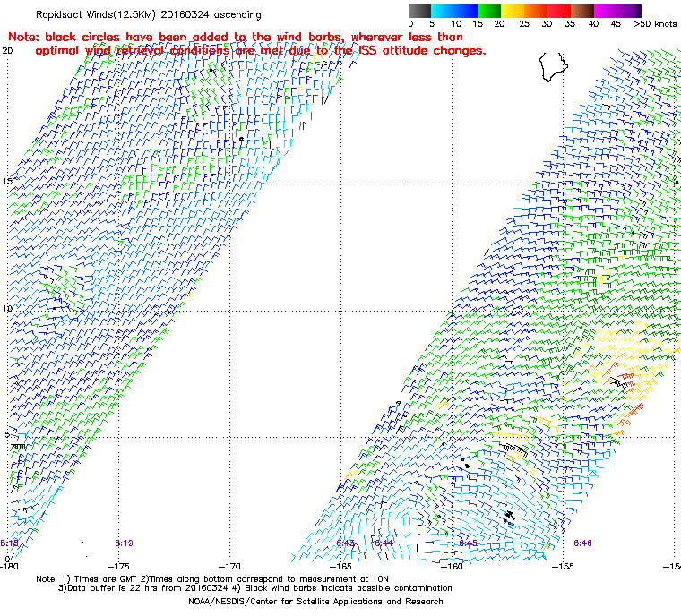Click the gray 0–5 knots legend segment
The height and width of the screenshot is (616, 681).
tap(419, 11)
